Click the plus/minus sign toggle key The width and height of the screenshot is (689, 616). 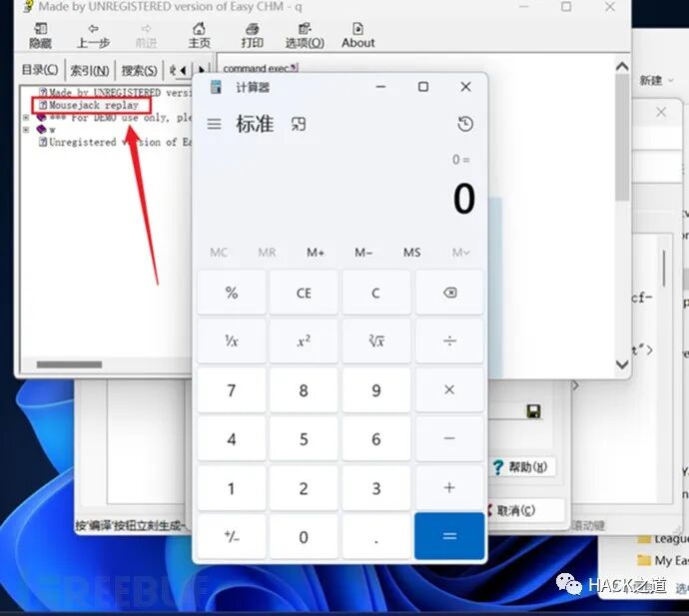[232, 536]
